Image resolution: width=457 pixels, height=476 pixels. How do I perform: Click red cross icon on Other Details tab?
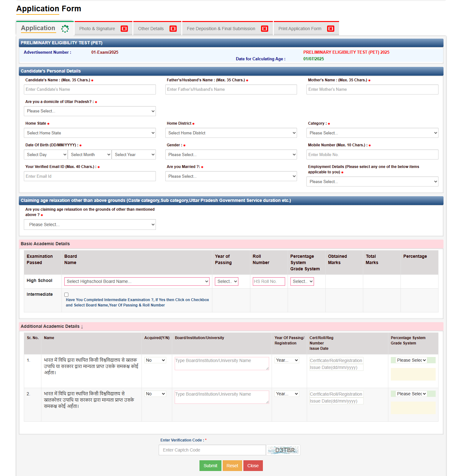click(173, 29)
